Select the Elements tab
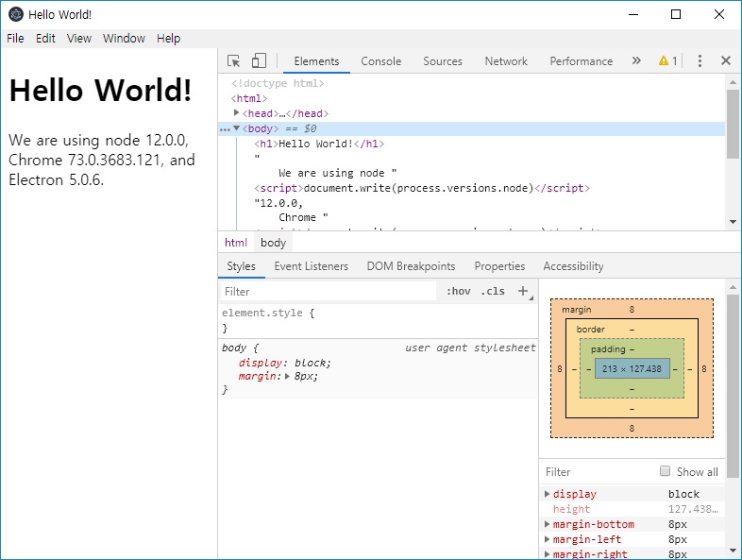Viewport: 742px width, 560px height. [x=316, y=61]
